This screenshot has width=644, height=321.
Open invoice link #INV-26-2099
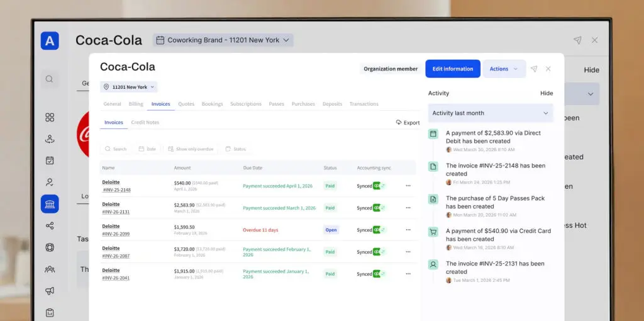coord(116,234)
